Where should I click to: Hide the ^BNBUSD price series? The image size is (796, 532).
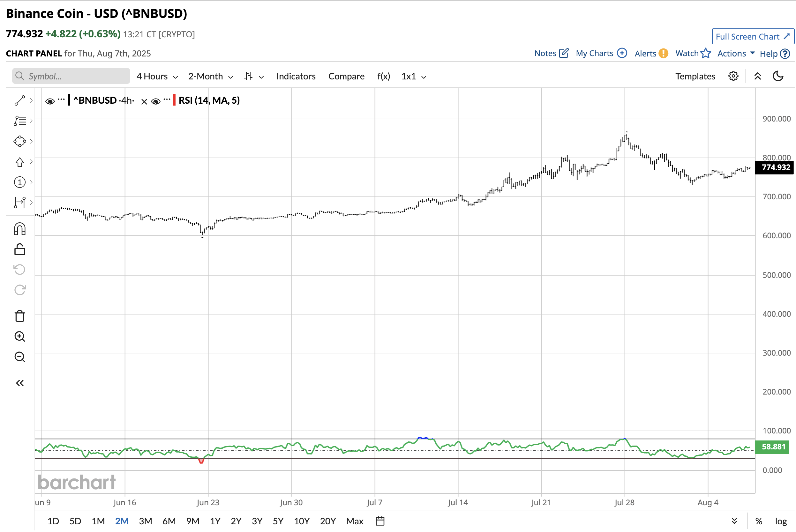tap(50, 101)
